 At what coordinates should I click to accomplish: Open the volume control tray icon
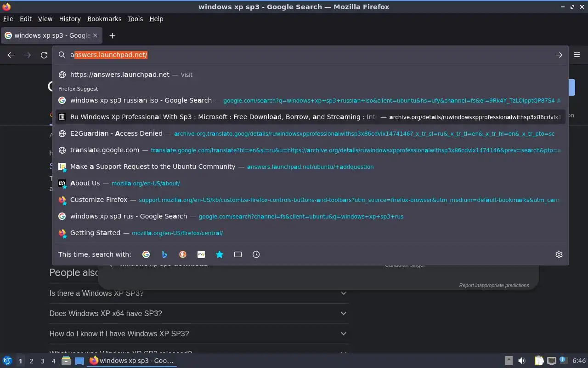click(x=522, y=361)
